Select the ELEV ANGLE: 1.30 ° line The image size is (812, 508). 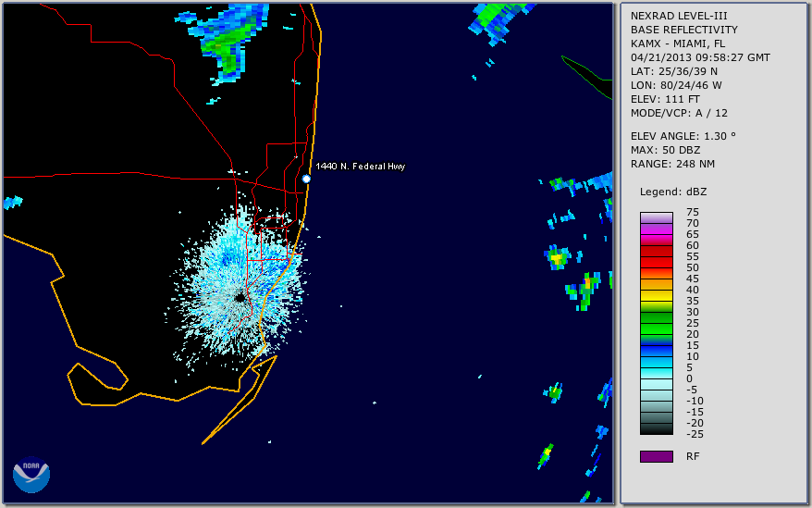pyautogui.click(x=683, y=136)
